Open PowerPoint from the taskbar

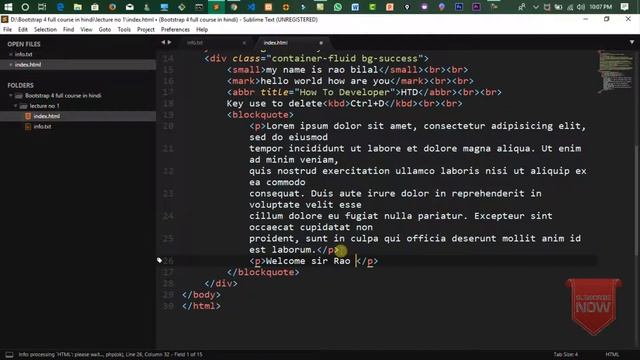389,7
